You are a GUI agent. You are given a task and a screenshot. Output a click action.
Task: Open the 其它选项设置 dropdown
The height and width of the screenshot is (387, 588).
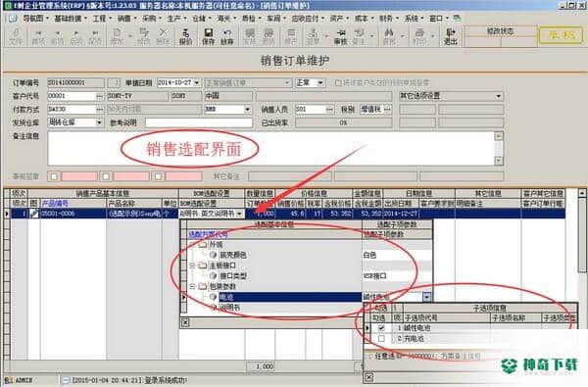(499, 96)
